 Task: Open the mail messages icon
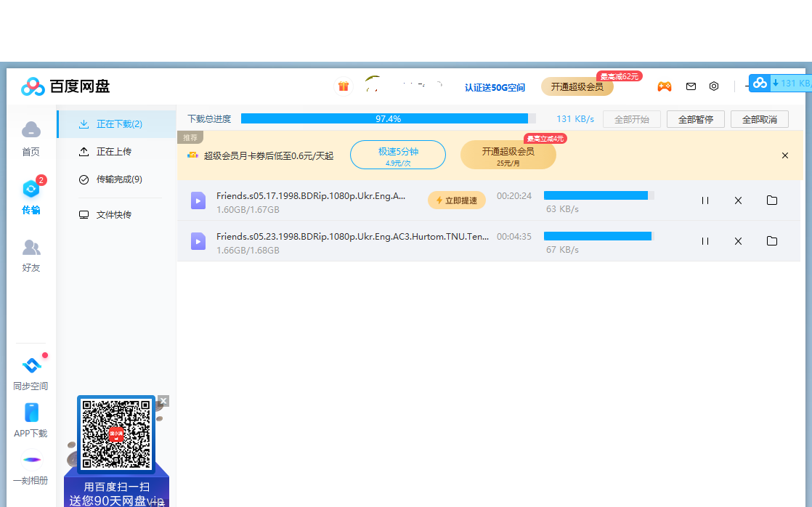click(x=691, y=86)
